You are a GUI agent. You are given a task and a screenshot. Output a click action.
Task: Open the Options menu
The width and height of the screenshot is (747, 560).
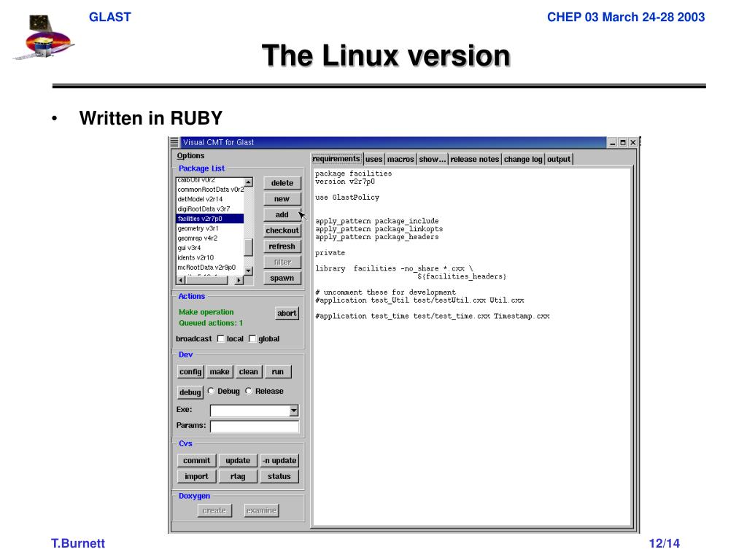click(x=190, y=156)
